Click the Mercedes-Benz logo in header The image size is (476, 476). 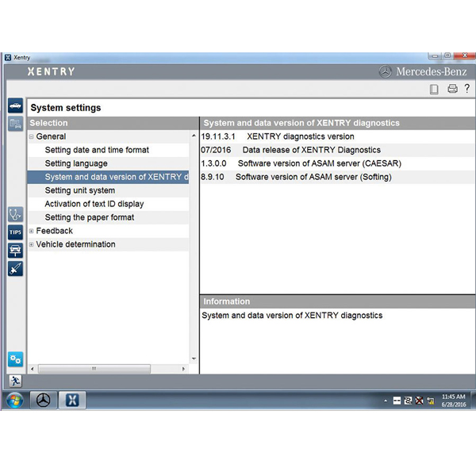click(423, 72)
